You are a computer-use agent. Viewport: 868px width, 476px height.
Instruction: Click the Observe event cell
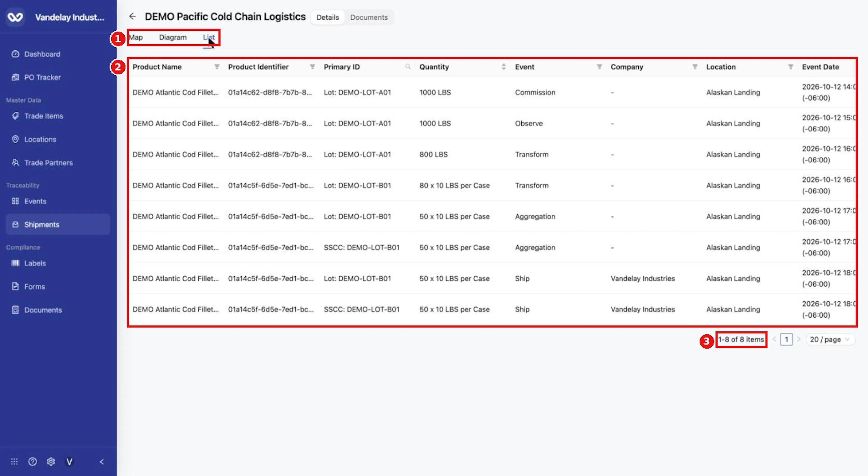point(529,123)
